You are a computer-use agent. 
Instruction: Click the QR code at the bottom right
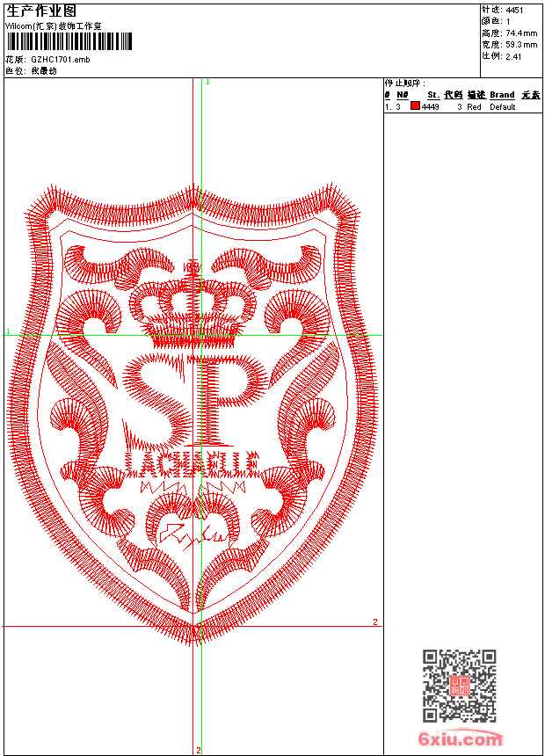click(x=460, y=686)
